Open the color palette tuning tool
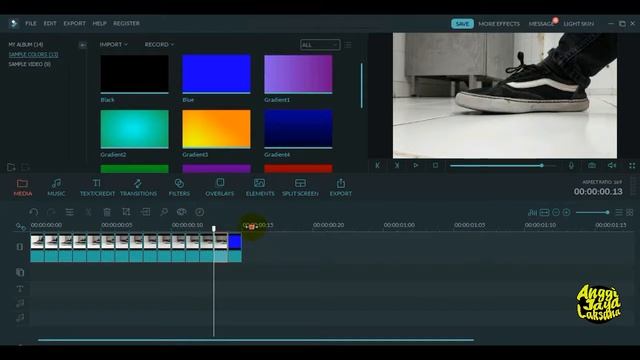 click(182, 212)
